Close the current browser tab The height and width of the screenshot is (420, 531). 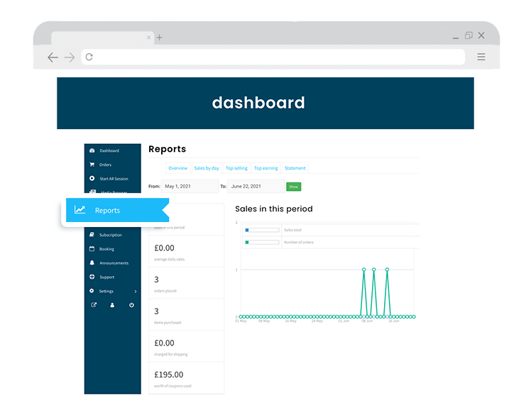point(148,38)
